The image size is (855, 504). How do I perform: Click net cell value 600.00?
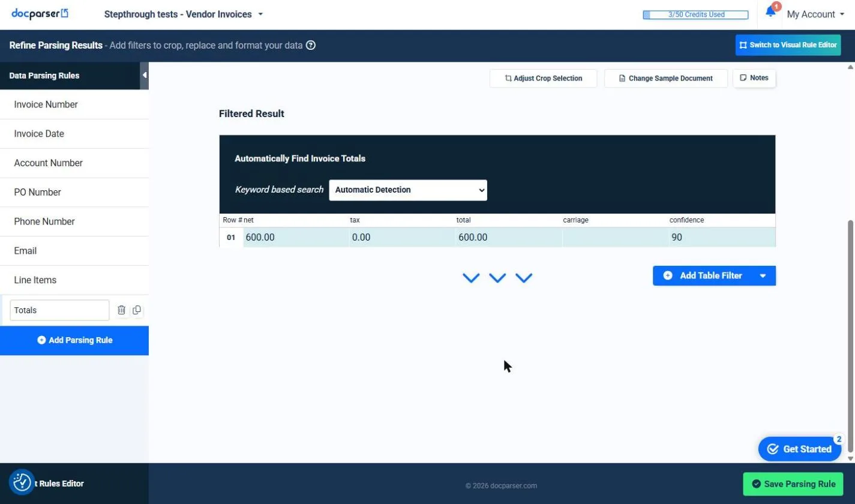[x=296, y=238]
